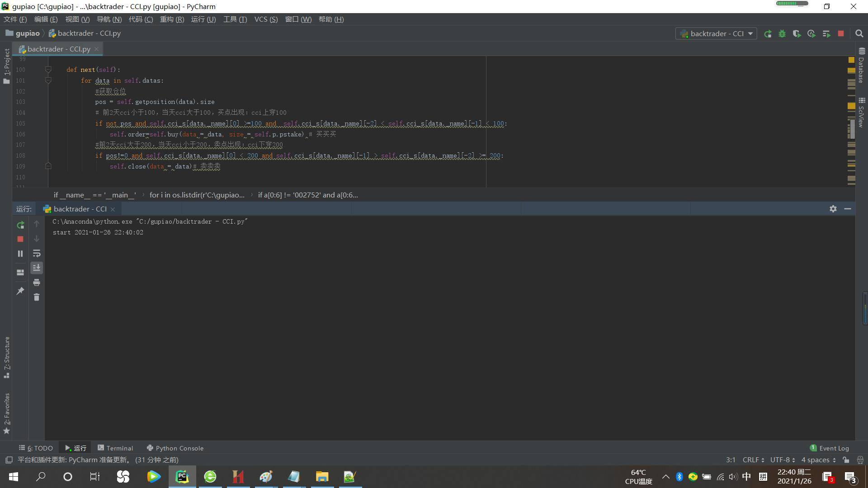Open the VCS (S) menu
Image resolution: width=868 pixels, height=488 pixels.
click(266, 19)
